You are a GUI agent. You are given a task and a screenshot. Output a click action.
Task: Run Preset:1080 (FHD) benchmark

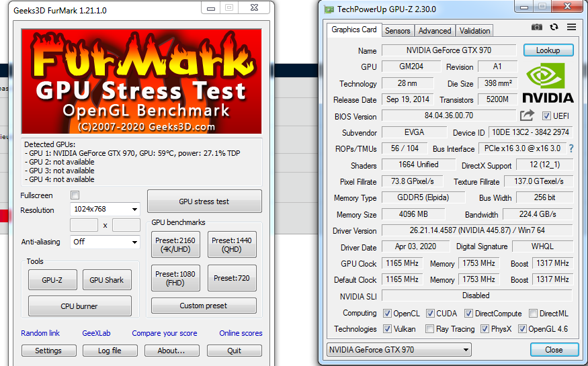[x=175, y=278]
